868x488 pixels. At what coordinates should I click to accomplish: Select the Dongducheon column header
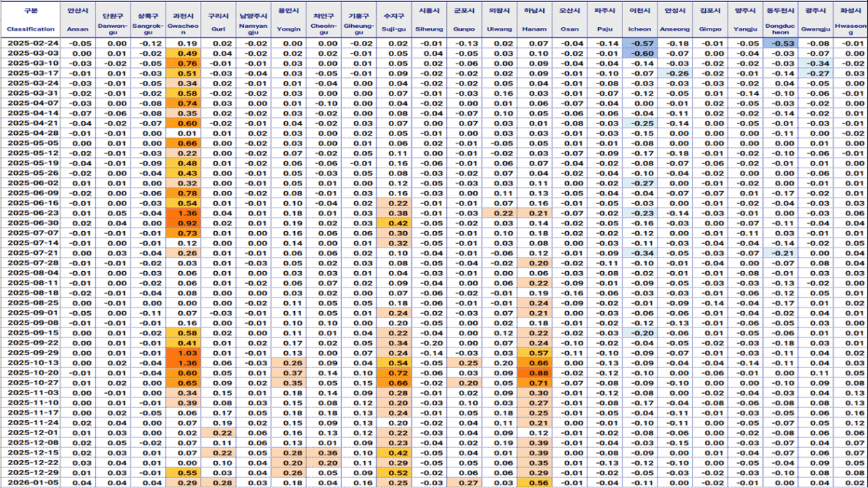pyautogui.click(x=779, y=20)
